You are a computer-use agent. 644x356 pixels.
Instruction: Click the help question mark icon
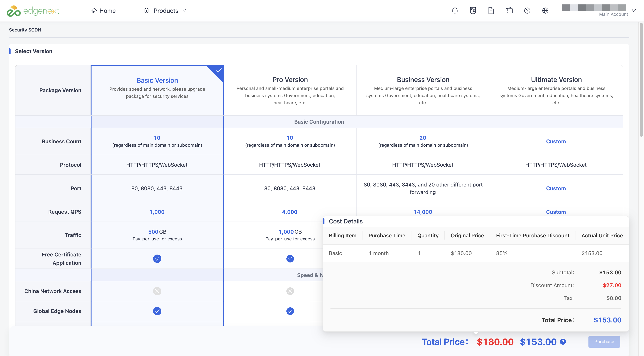[x=527, y=11]
